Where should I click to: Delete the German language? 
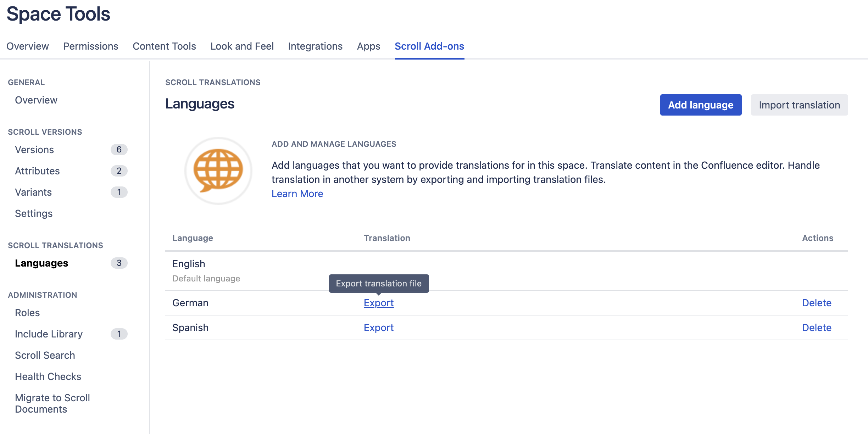[816, 303]
